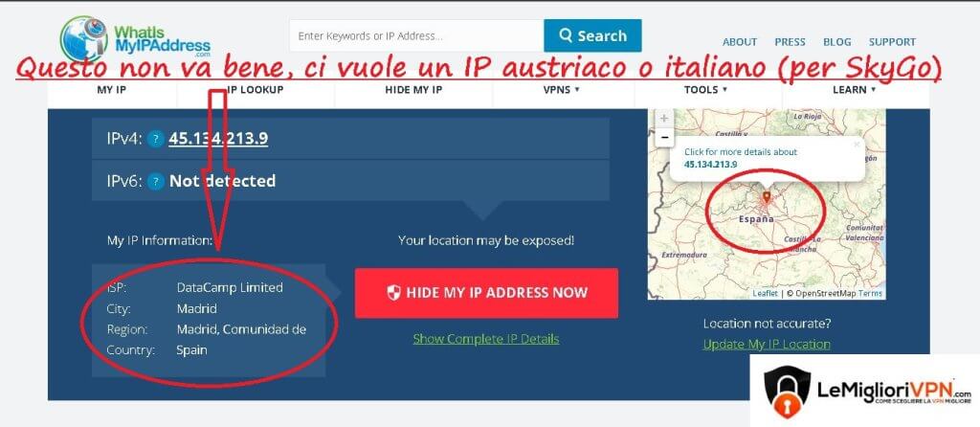Open Show Complete IP Details link
Viewport: 980px width, 427px height.
pos(486,339)
